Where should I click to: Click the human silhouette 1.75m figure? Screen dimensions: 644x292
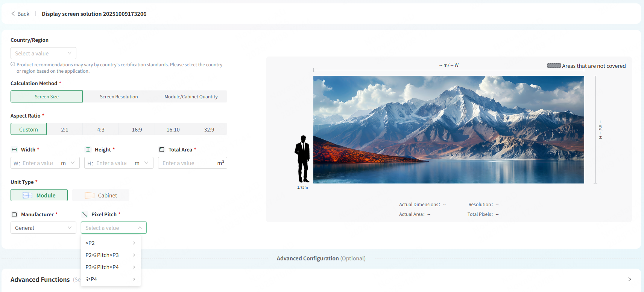[x=302, y=159]
